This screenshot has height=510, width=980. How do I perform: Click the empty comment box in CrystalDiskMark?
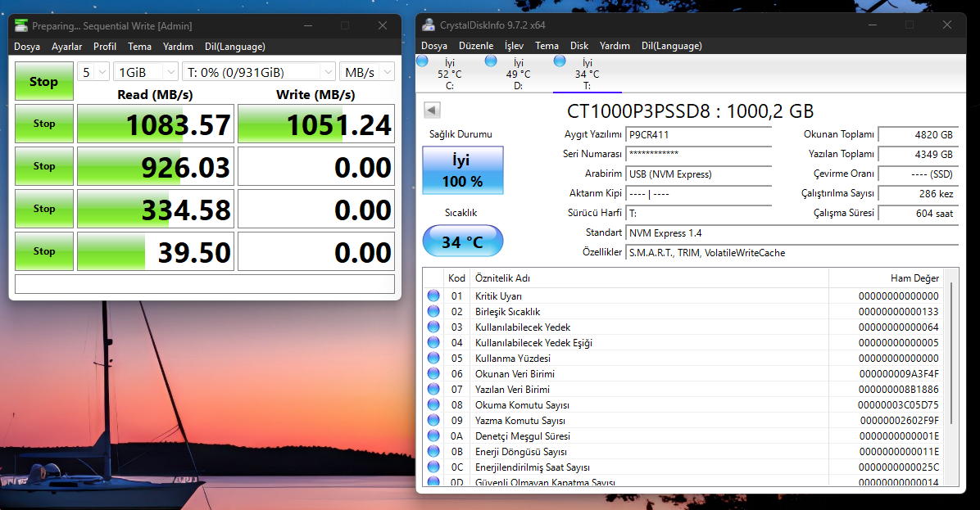pos(204,284)
